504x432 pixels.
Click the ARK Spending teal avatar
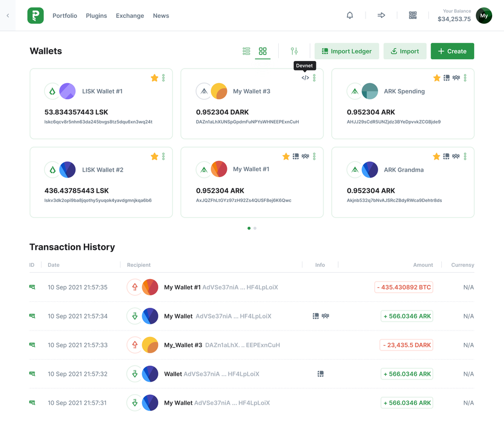pyautogui.click(x=370, y=91)
